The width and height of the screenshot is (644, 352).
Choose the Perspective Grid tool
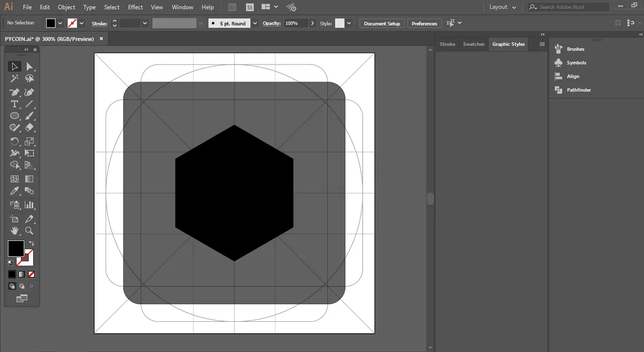29,165
